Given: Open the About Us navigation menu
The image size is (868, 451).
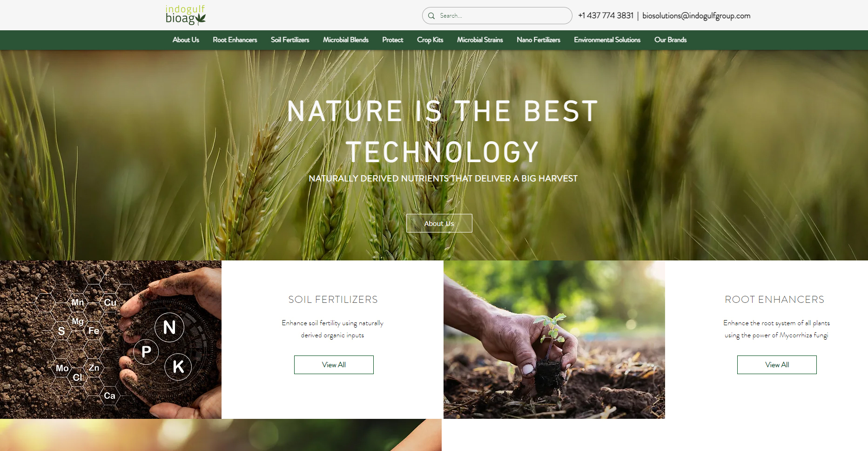Looking at the screenshot, I should click(186, 40).
